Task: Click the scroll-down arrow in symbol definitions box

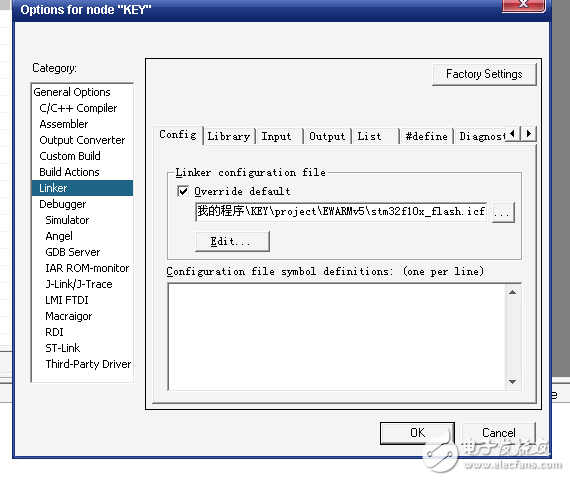Action: pos(513,382)
